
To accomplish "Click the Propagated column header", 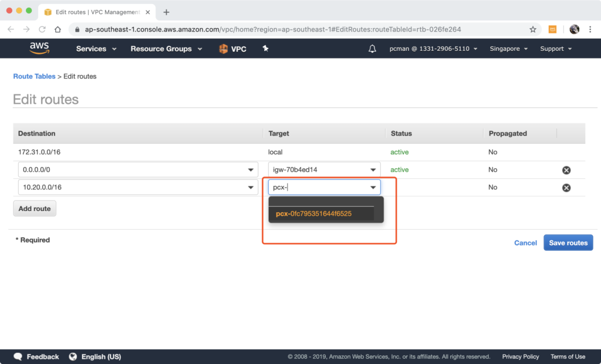I will point(508,134).
